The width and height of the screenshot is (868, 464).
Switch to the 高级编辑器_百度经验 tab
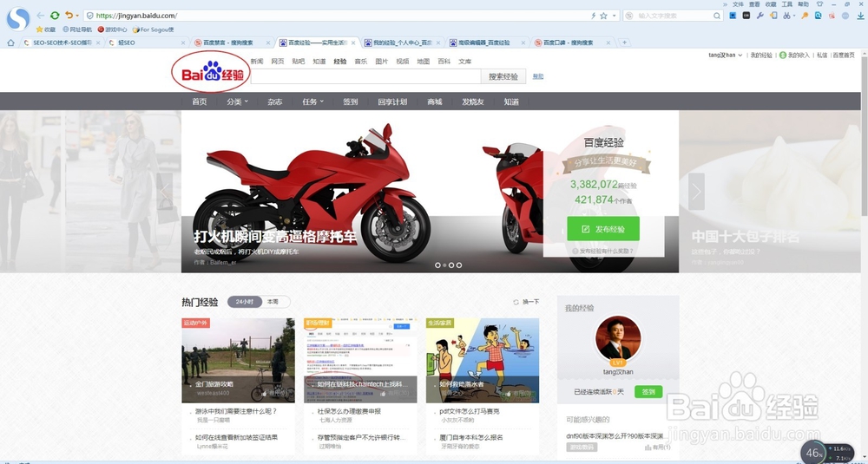point(487,42)
